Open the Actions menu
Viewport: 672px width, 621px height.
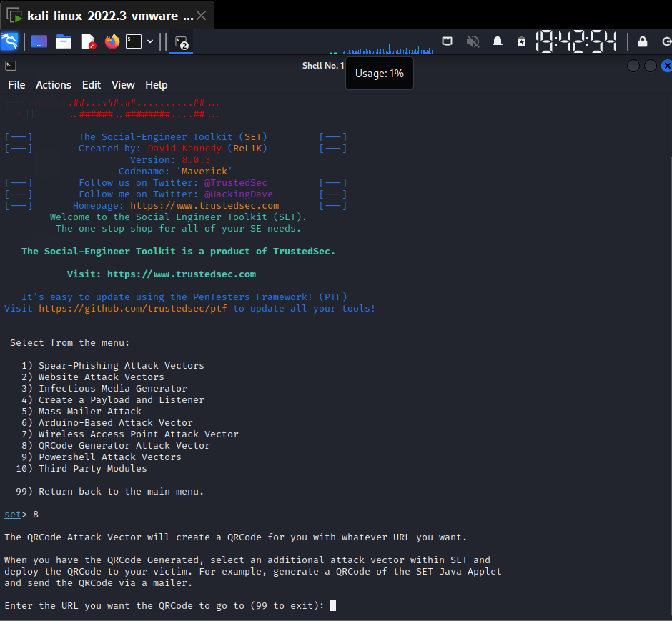point(54,85)
